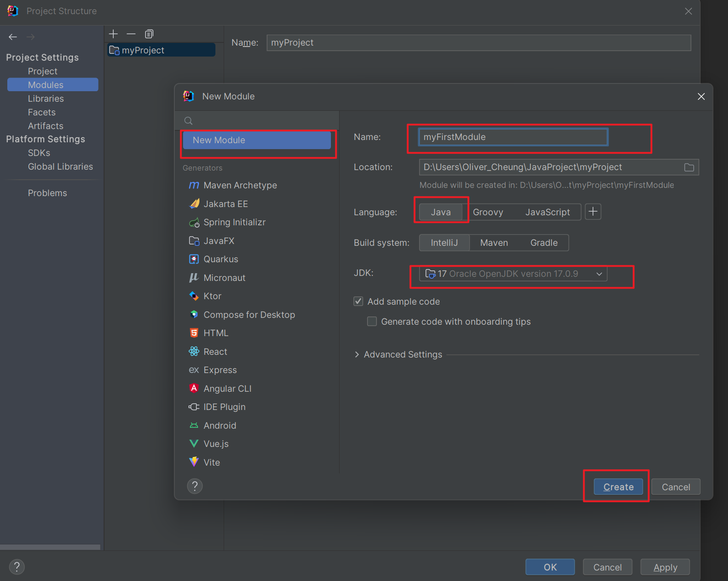The width and height of the screenshot is (728, 581).
Task: Click the back navigation arrow
Action: tap(13, 37)
